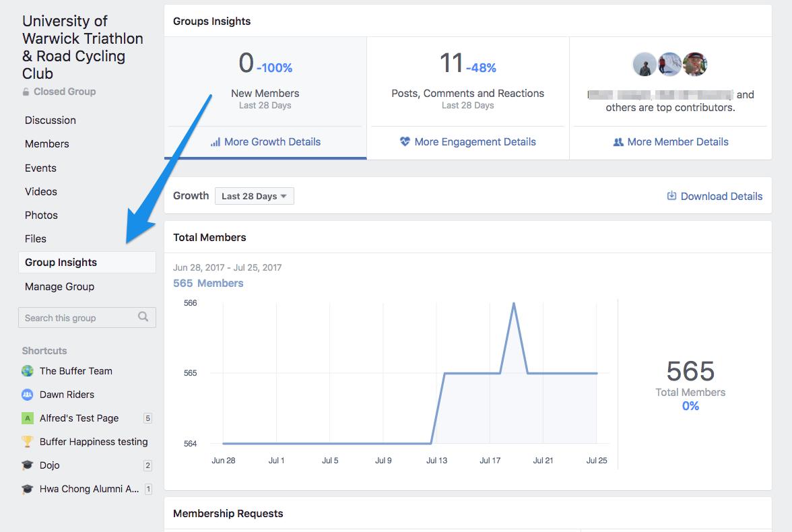Open the Discussion section in sidebar
The width and height of the screenshot is (792, 532).
51,121
